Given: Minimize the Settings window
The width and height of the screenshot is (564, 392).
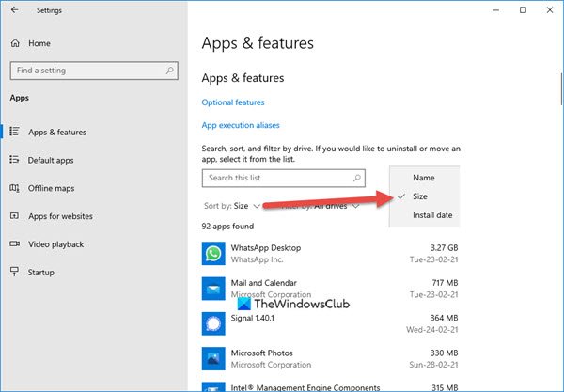Looking at the screenshot, I should pos(496,10).
